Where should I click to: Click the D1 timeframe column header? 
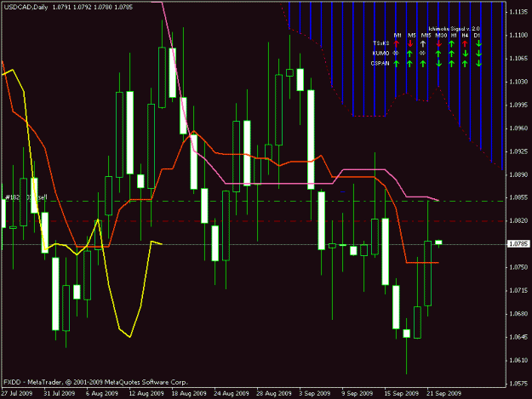coord(477,35)
